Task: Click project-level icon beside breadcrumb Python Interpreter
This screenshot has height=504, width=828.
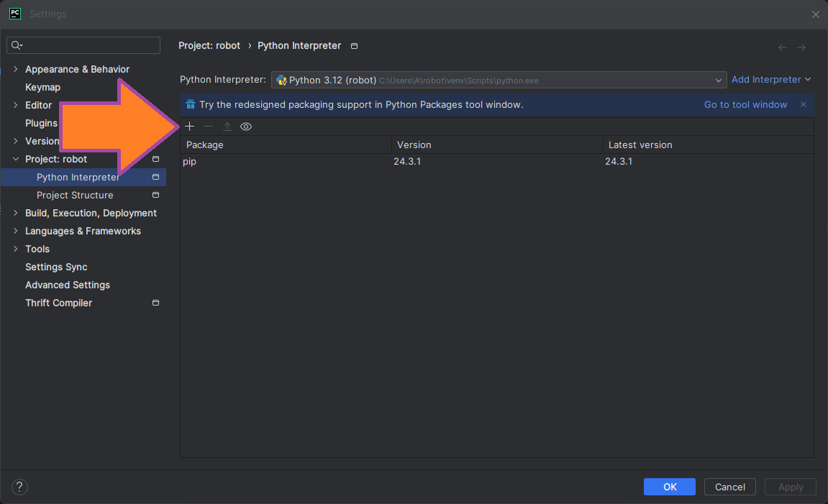Action: tap(355, 46)
